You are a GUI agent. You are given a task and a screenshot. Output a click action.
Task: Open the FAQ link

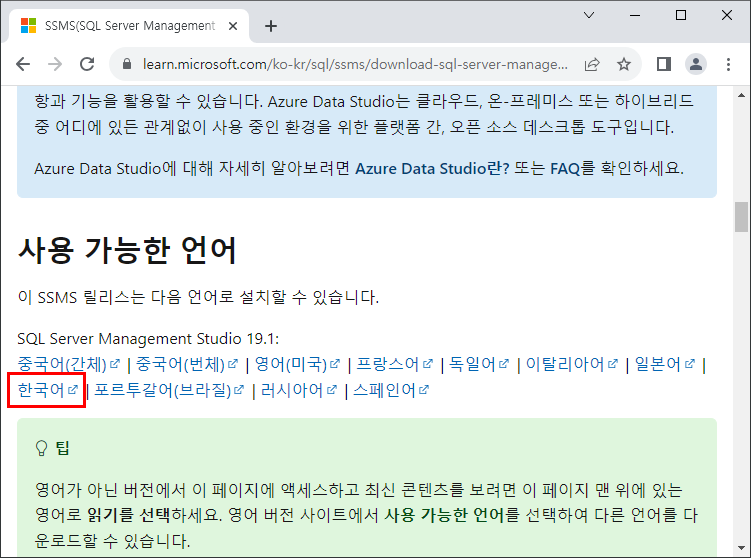coord(565,169)
